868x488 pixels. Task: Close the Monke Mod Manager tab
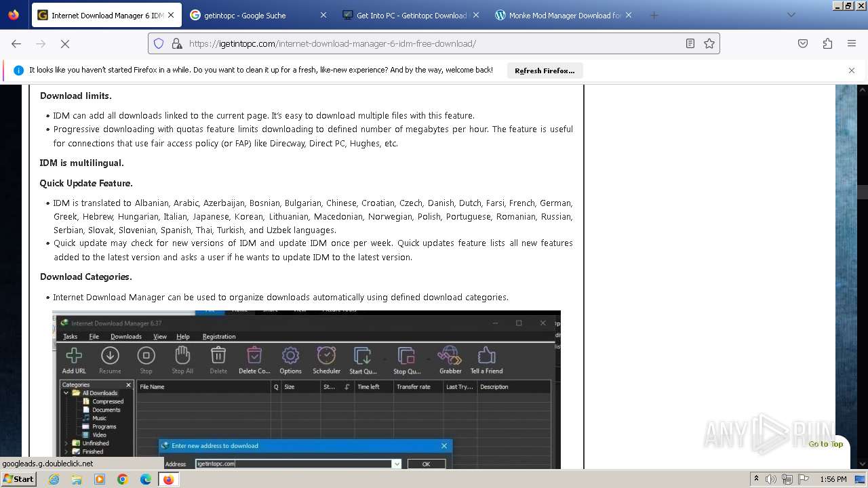coord(629,15)
